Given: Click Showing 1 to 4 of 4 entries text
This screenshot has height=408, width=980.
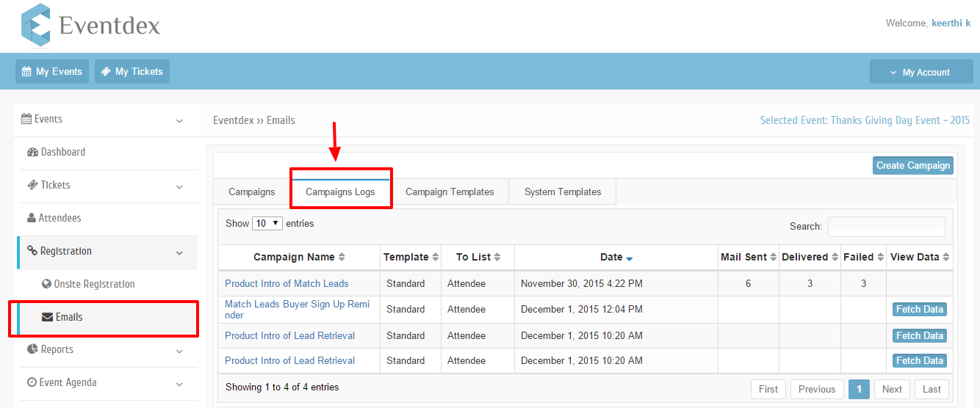Looking at the screenshot, I should tap(282, 387).
